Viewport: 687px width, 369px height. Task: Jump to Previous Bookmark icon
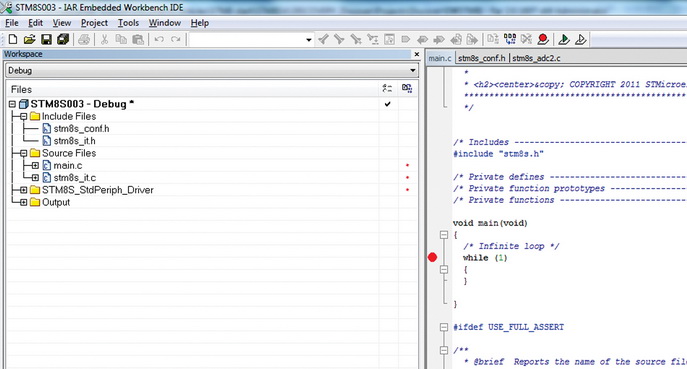[422, 39]
